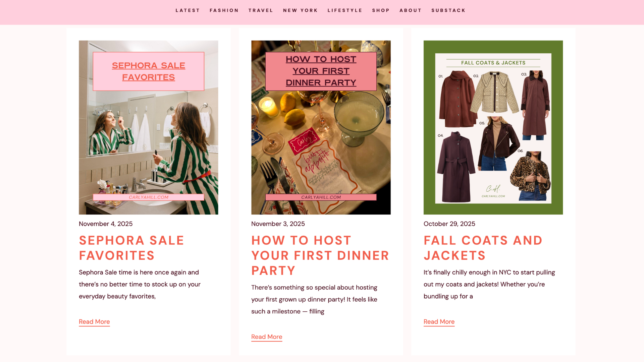Visit the Shop page from the nav
Image resolution: width=644 pixels, height=362 pixels.
point(381,10)
